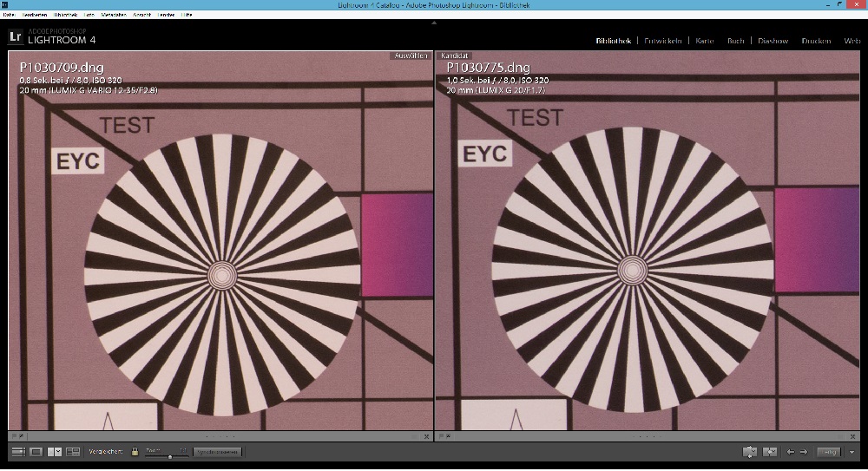Select next photo arrow
This screenshot has height=471, width=868.
(x=804, y=452)
